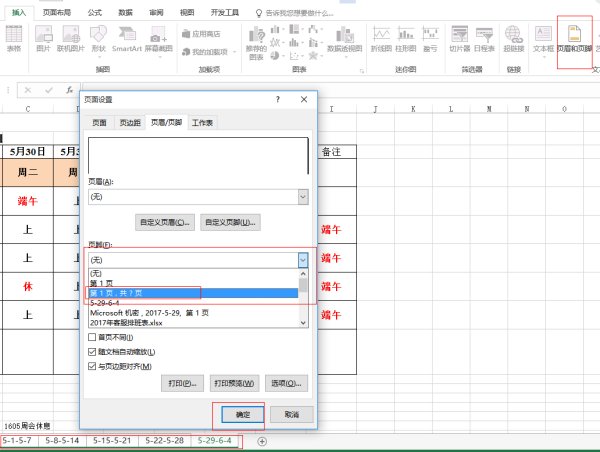Image resolution: width=600 pixels, height=452 pixels.
Task: Select the 5-29-6-4 footer option
Action: (x=194, y=303)
